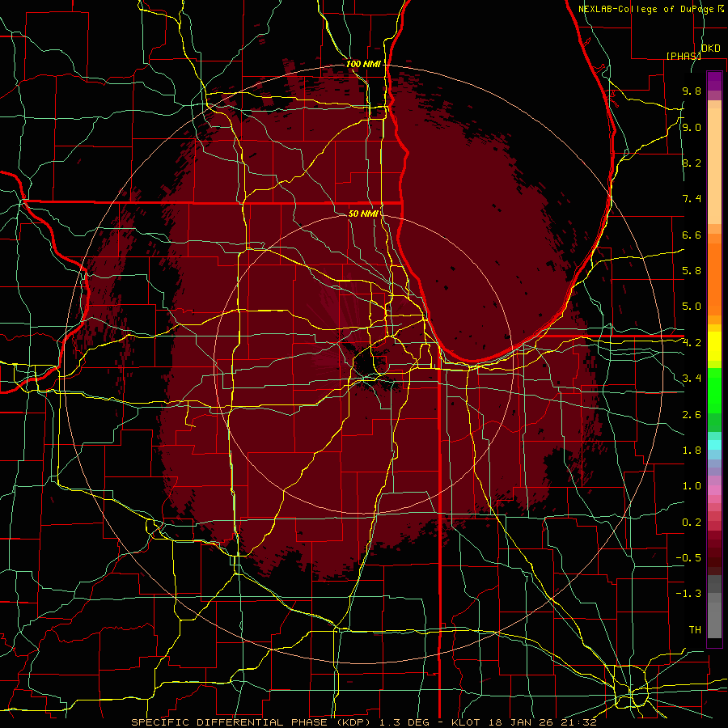Click the 4.2 value on color scale
This screenshot has width=728, height=728.
click(692, 343)
